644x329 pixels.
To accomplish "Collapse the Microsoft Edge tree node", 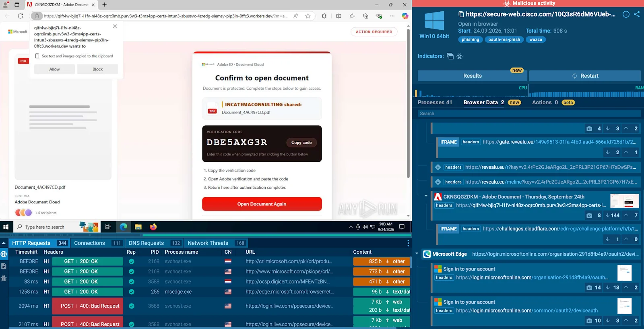I will coord(417,254).
